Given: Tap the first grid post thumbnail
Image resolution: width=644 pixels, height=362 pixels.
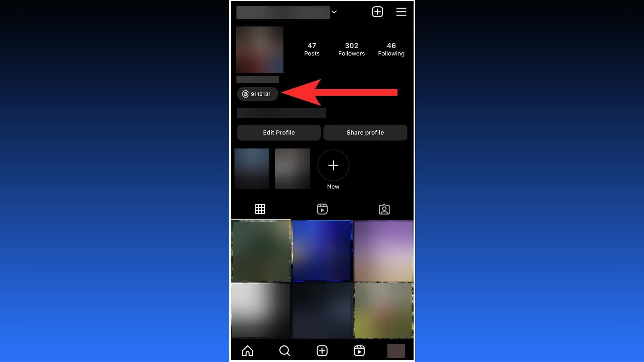Looking at the screenshot, I should click(261, 250).
